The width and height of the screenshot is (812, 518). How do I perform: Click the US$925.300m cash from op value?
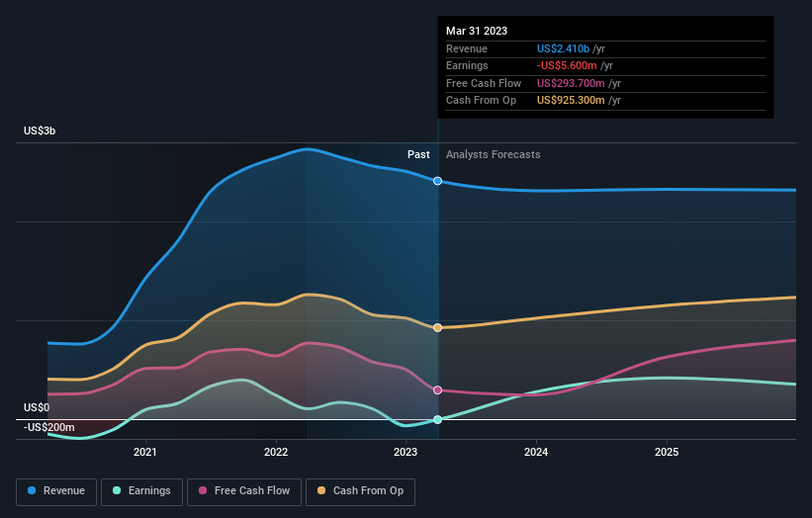tap(571, 101)
